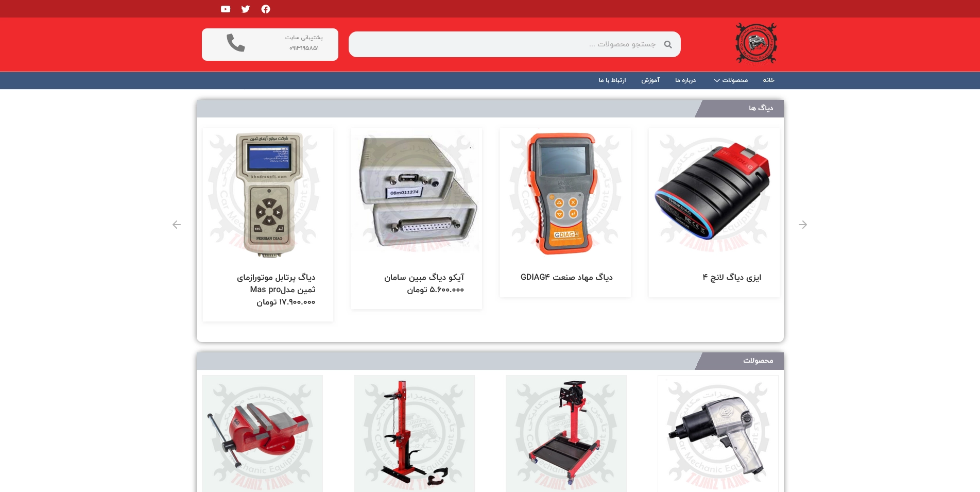Click the site logo emblem
Screen dimensions: 980x492
pyautogui.click(x=756, y=44)
